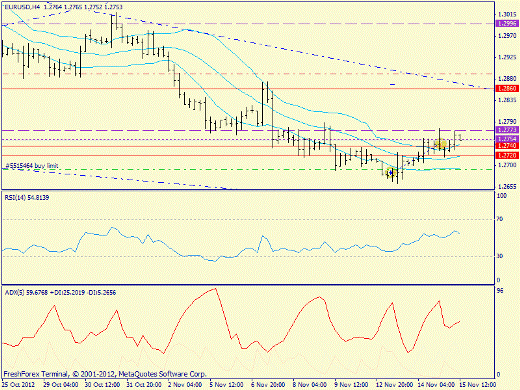Click the purple 1.2773 price level tag
The width and height of the screenshot is (520, 390).
pos(507,130)
